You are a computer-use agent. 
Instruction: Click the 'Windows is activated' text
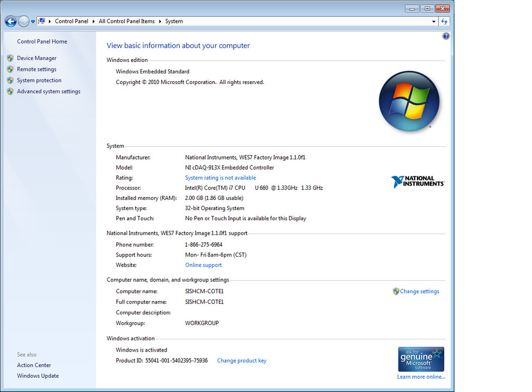[x=141, y=350]
